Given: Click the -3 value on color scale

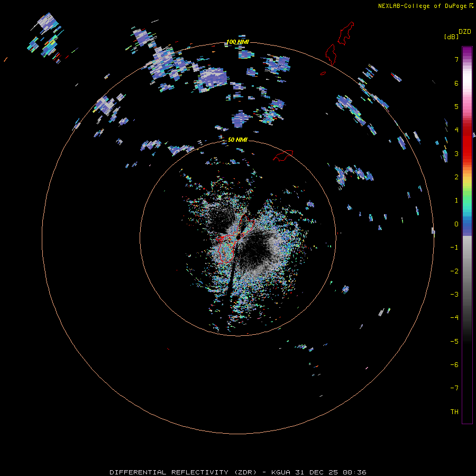Looking at the screenshot, I should tap(454, 295).
